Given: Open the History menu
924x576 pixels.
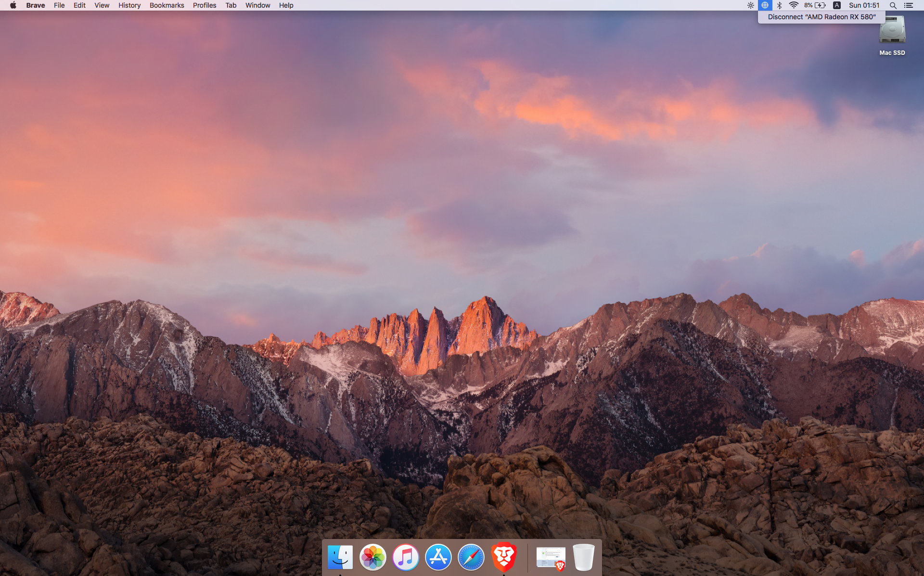Looking at the screenshot, I should point(129,5).
